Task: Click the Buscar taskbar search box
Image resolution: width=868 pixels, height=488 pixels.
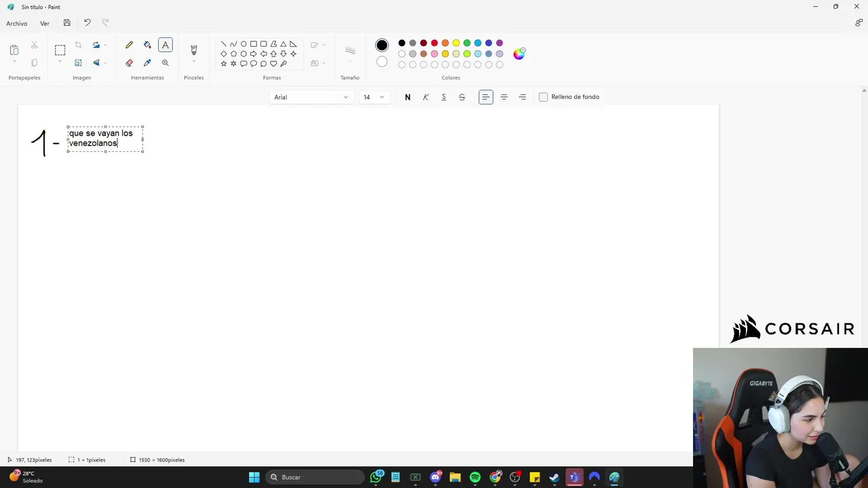Action: point(315,477)
